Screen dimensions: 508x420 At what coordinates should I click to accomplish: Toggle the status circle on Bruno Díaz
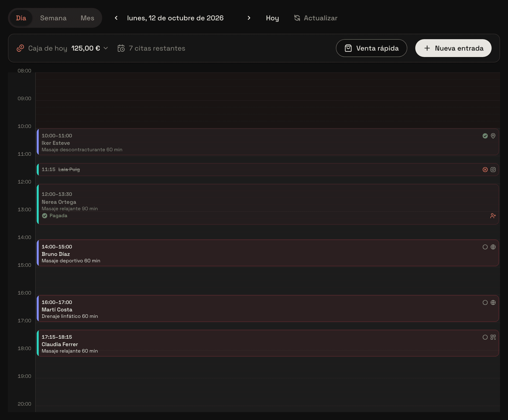(485, 247)
